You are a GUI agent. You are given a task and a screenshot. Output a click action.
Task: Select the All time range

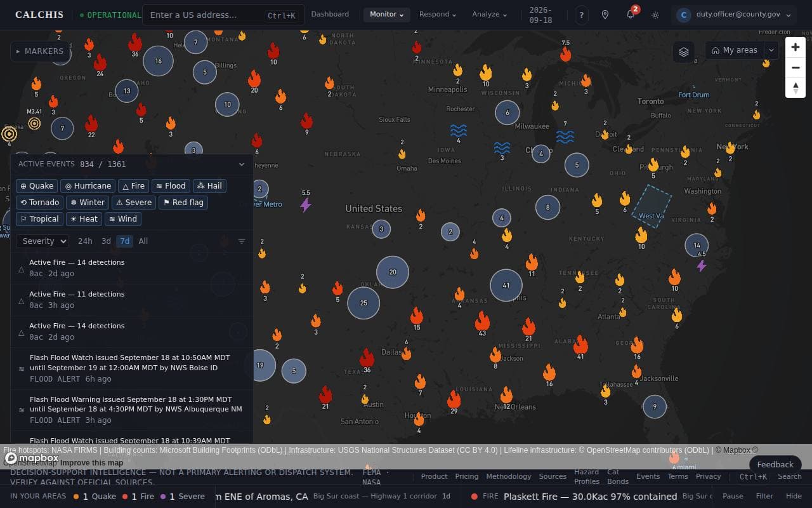[143, 241]
